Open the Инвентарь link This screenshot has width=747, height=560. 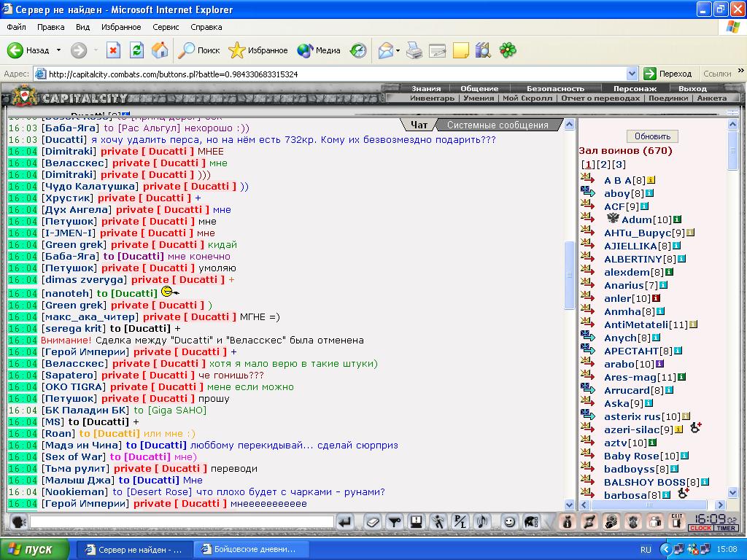click(x=432, y=98)
